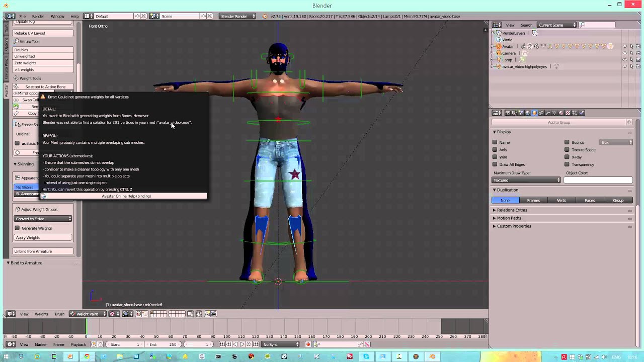Jump to the start frame in timeline

pos(222,344)
